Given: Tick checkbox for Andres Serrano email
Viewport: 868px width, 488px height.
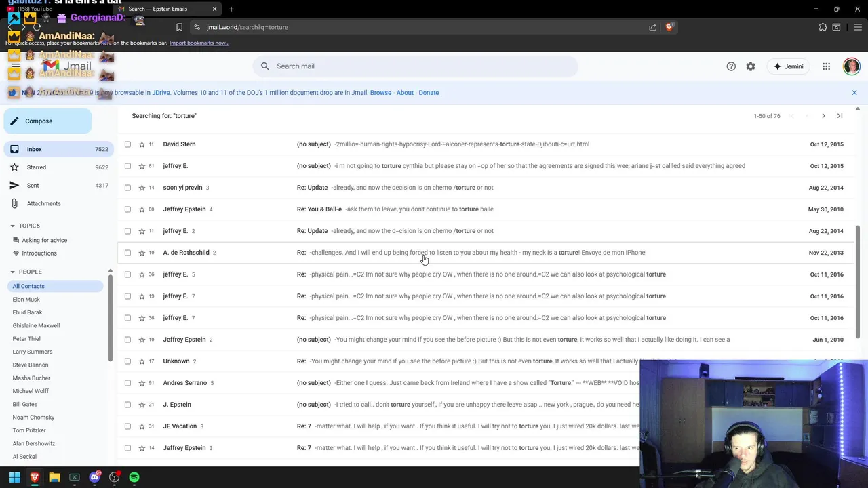Looking at the screenshot, I should coord(127,383).
